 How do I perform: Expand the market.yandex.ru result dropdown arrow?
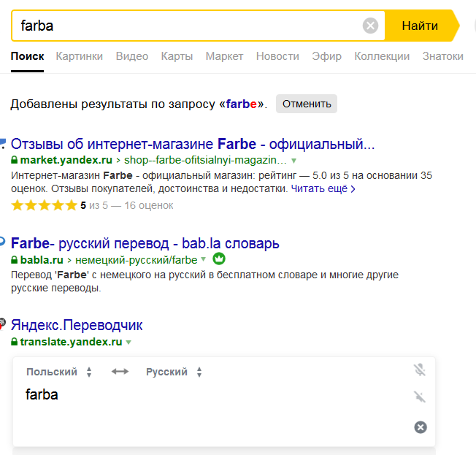[294, 161]
